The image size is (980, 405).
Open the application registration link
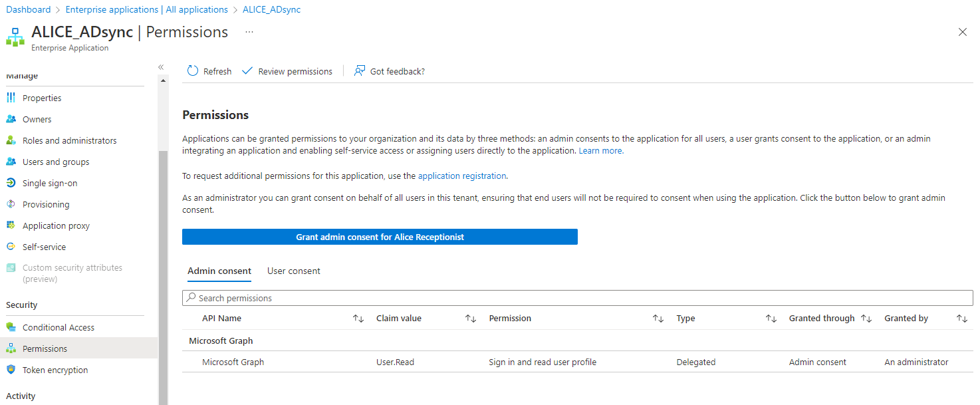462,176
